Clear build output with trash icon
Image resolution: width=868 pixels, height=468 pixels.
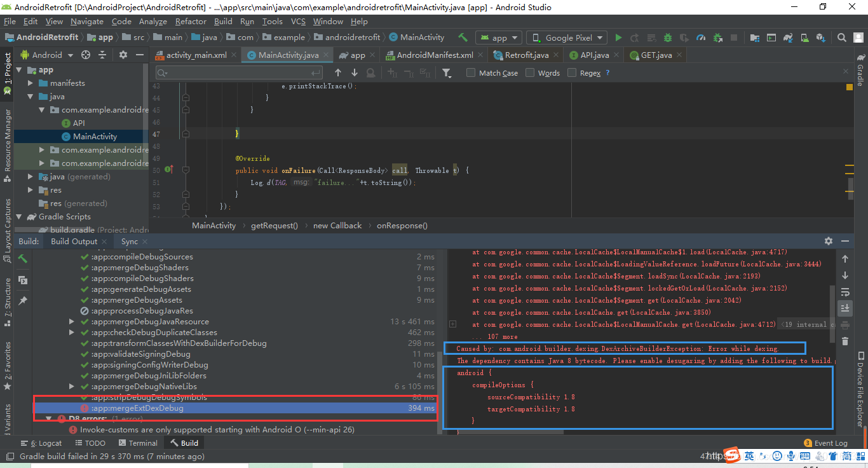pyautogui.click(x=845, y=341)
